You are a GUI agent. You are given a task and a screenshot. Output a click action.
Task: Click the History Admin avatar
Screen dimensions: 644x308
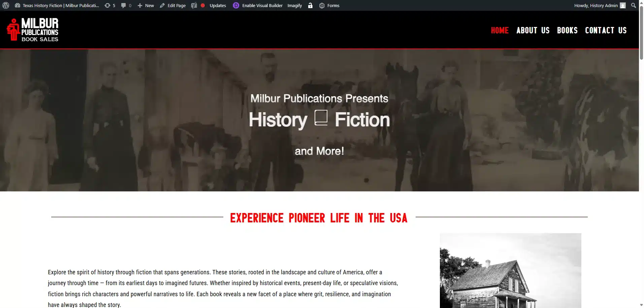[x=623, y=5]
